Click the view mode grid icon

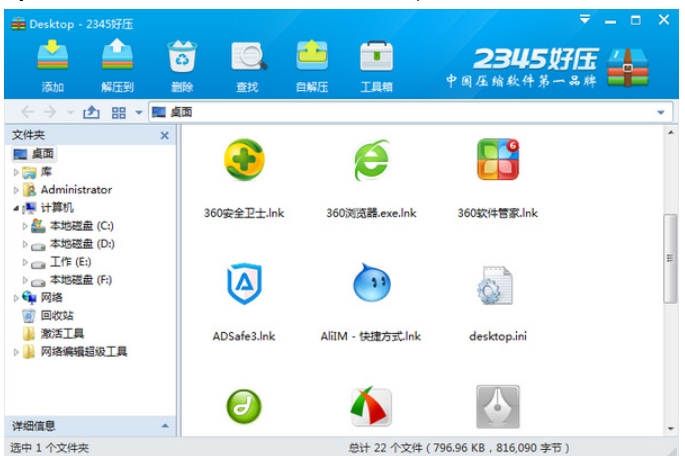tap(118, 113)
